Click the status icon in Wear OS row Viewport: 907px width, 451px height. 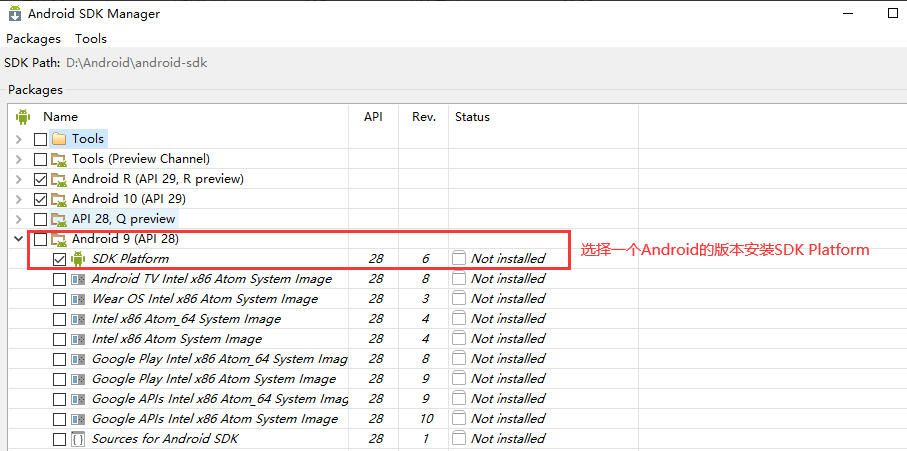click(x=459, y=299)
